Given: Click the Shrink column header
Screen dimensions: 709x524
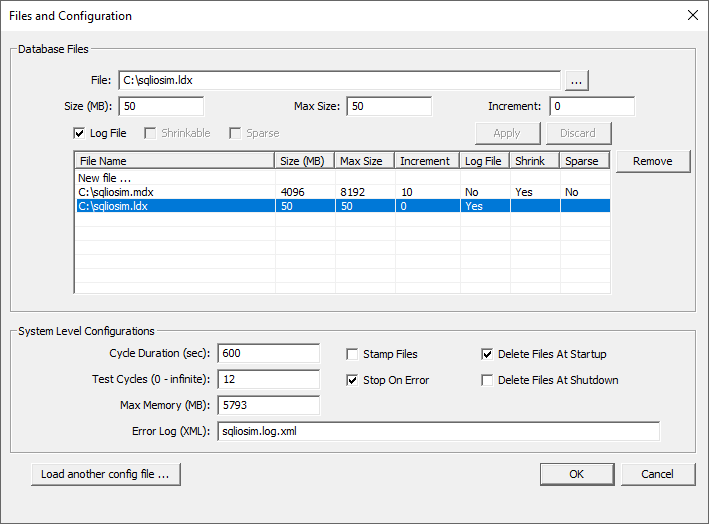Looking at the screenshot, I should point(535,161).
